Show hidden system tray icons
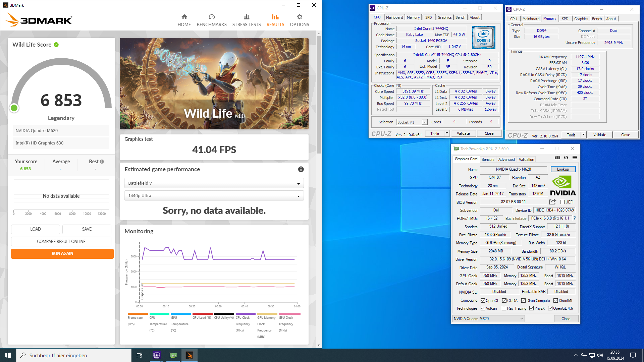 576,355
